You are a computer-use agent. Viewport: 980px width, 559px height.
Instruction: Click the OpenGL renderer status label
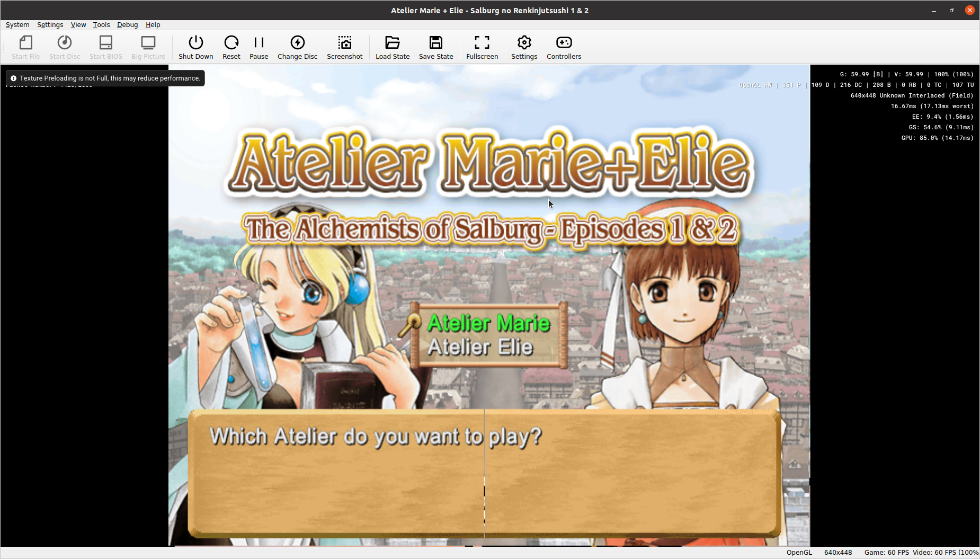pyautogui.click(x=799, y=552)
